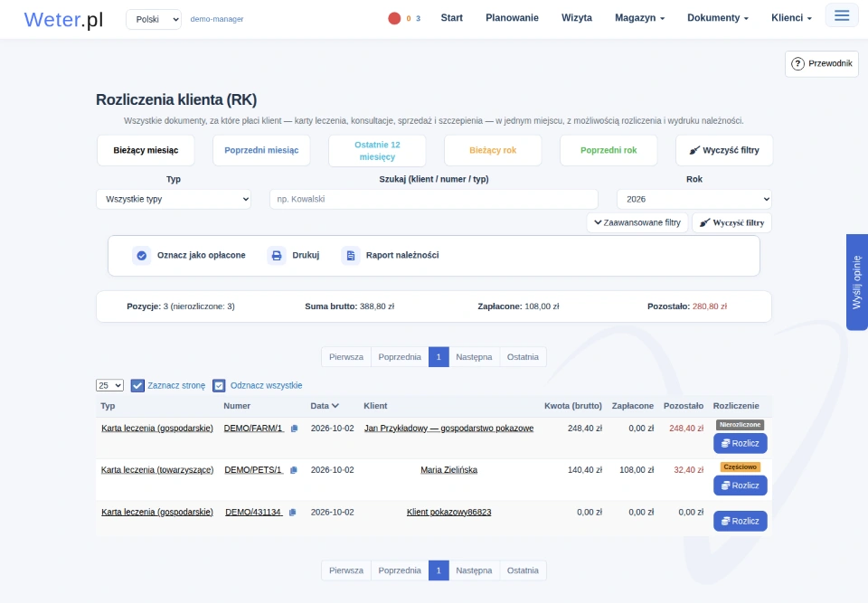868x603 pixels.
Task: Open the Wyślij opinię side tab
Action: coord(857,282)
